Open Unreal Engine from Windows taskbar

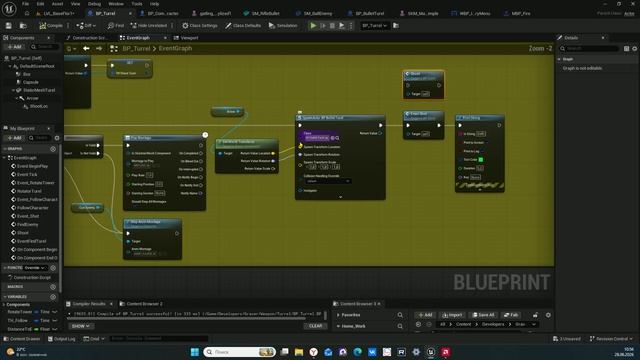[x=431, y=352]
